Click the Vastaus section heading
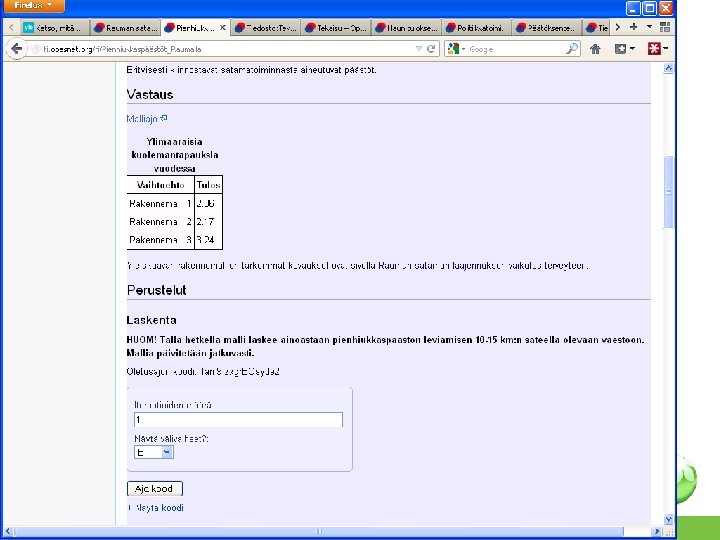 pyautogui.click(x=150, y=95)
